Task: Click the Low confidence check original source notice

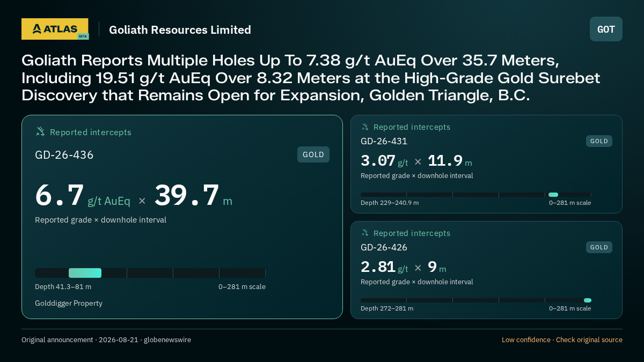Action: tap(562, 339)
